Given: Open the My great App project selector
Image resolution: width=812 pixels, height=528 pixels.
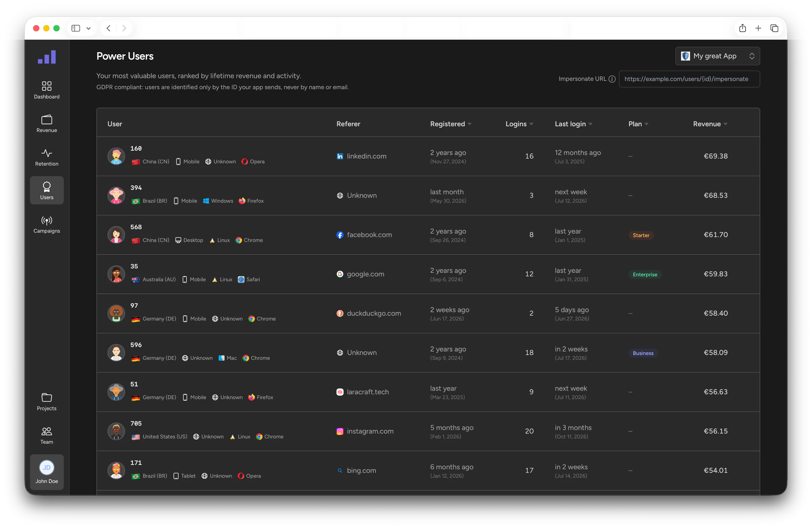Looking at the screenshot, I should point(717,56).
